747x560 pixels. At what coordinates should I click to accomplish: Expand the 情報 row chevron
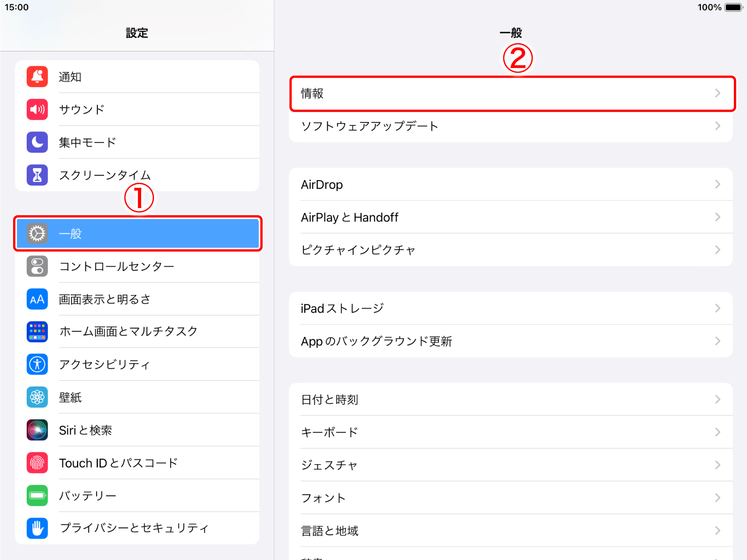pyautogui.click(x=718, y=93)
